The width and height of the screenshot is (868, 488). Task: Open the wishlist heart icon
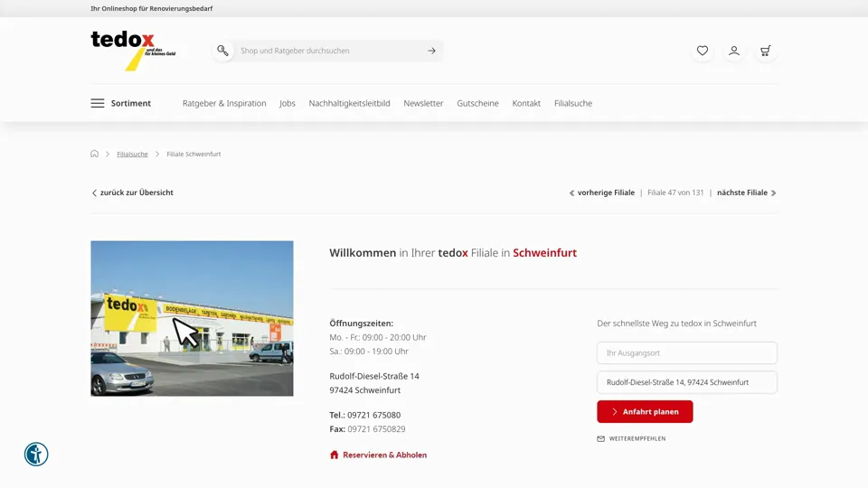click(x=703, y=51)
